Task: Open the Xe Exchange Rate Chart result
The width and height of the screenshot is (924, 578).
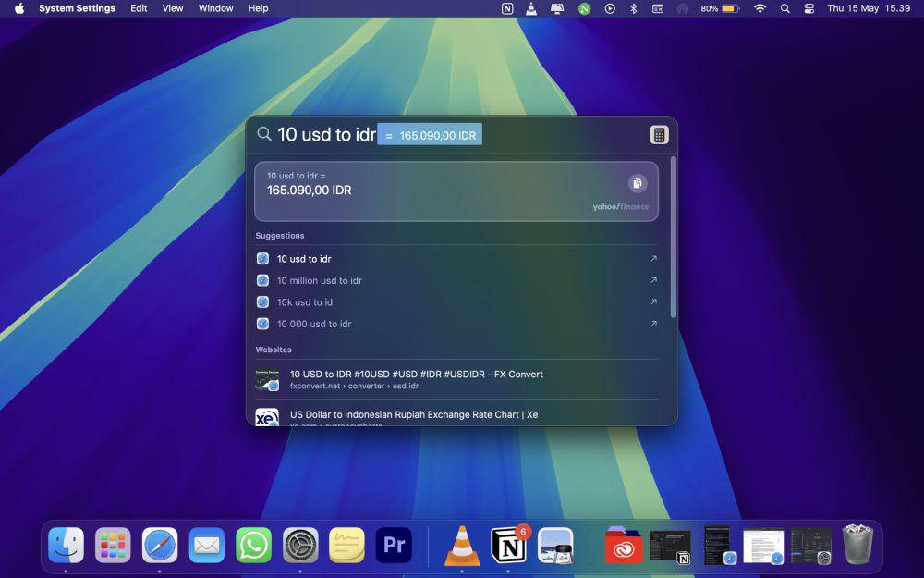Action: pos(456,415)
